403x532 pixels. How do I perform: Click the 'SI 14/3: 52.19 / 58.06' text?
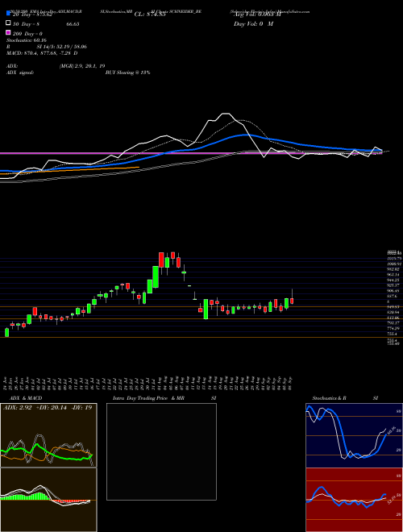click(x=62, y=47)
